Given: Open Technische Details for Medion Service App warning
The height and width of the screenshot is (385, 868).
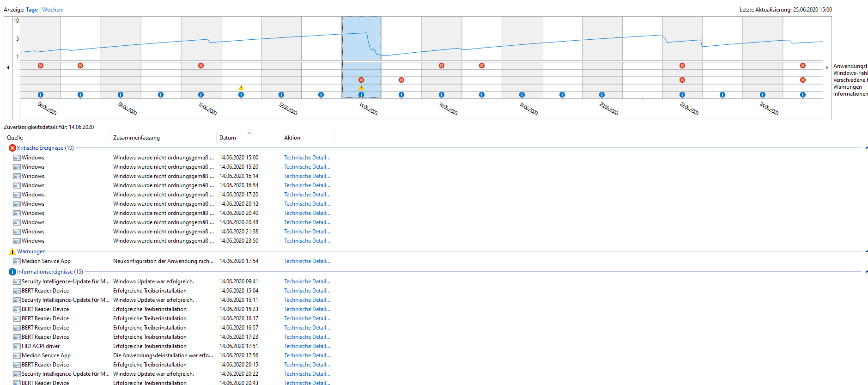Looking at the screenshot, I should [x=307, y=261].
